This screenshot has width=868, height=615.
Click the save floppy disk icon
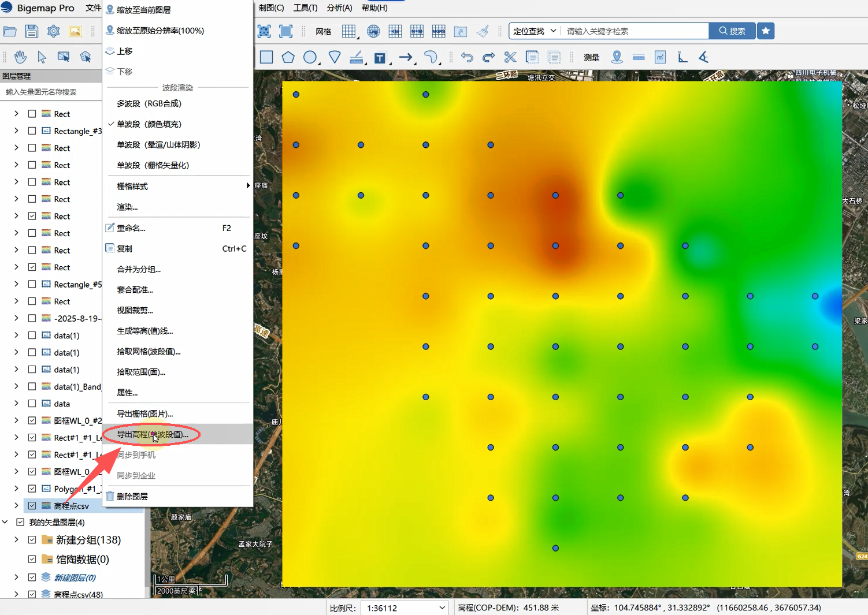[x=32, y=31]
